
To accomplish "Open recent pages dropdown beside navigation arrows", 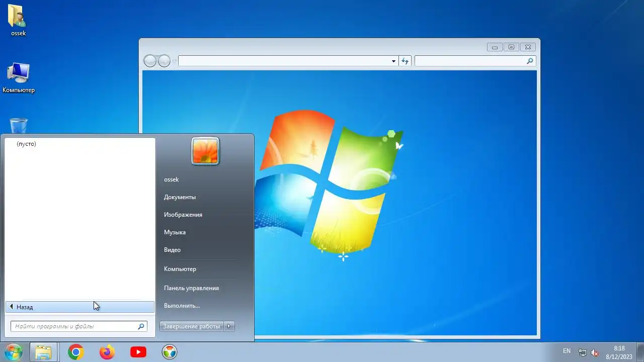I will coord(175,61).
